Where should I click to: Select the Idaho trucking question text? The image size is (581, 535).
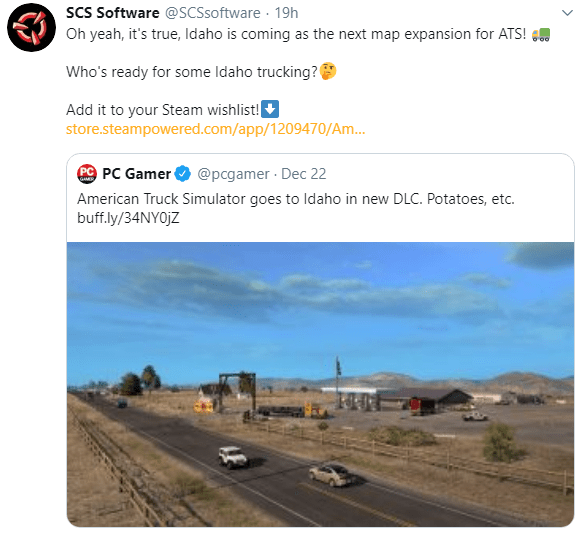[192, 72]
